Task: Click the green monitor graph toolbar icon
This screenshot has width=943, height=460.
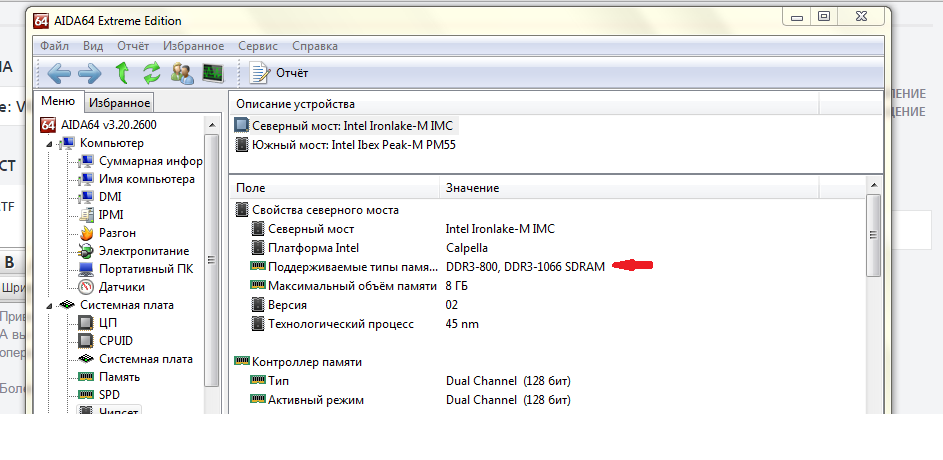Action: tap(212, 73)
